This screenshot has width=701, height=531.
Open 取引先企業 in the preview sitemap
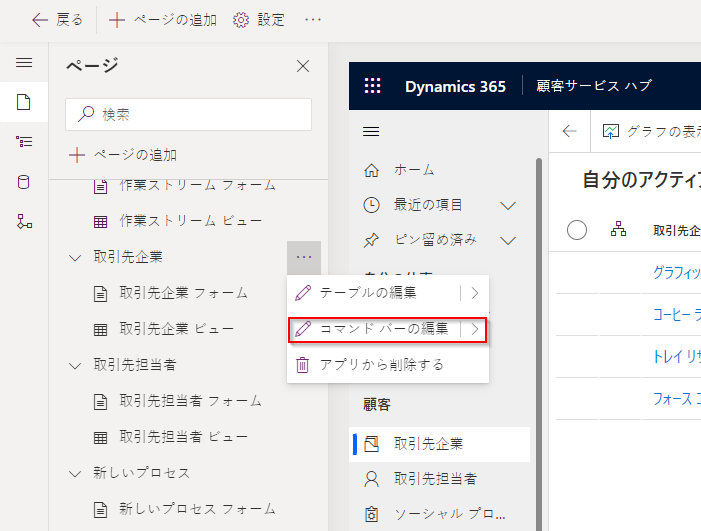click(x=440, y=444)
